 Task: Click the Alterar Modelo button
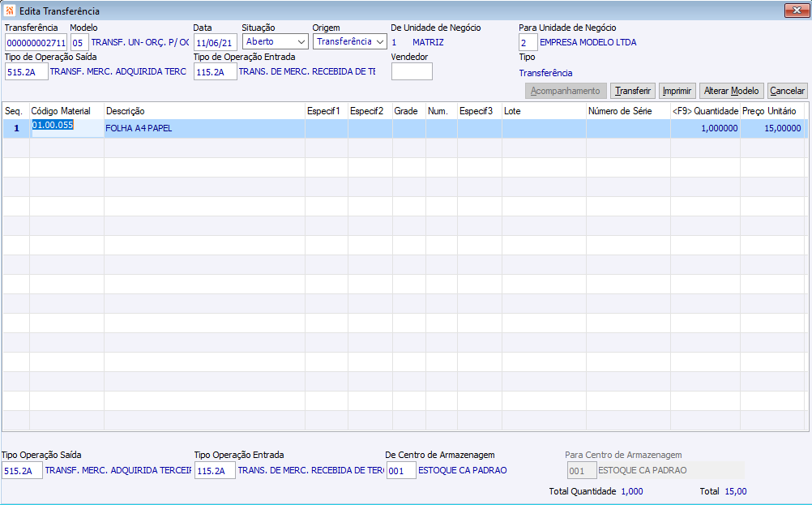(x=731, y=91)
